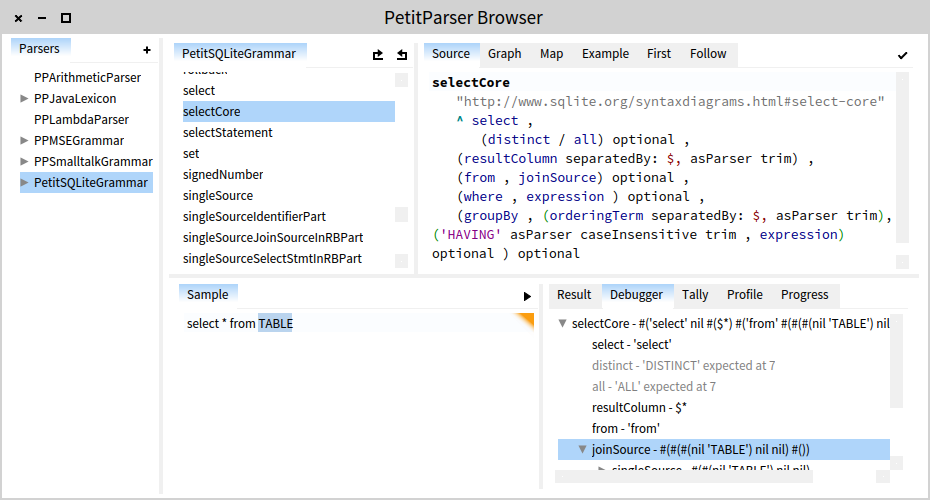Viewport: 930px width, 500px height.
Task: Expand PPJavaLexicon tree node
Action: tap(24, 98)
